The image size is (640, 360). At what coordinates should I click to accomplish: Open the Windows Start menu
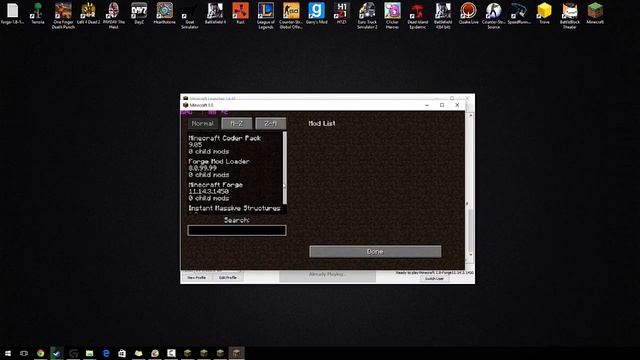pyautogui.click(x=8, y=353)
